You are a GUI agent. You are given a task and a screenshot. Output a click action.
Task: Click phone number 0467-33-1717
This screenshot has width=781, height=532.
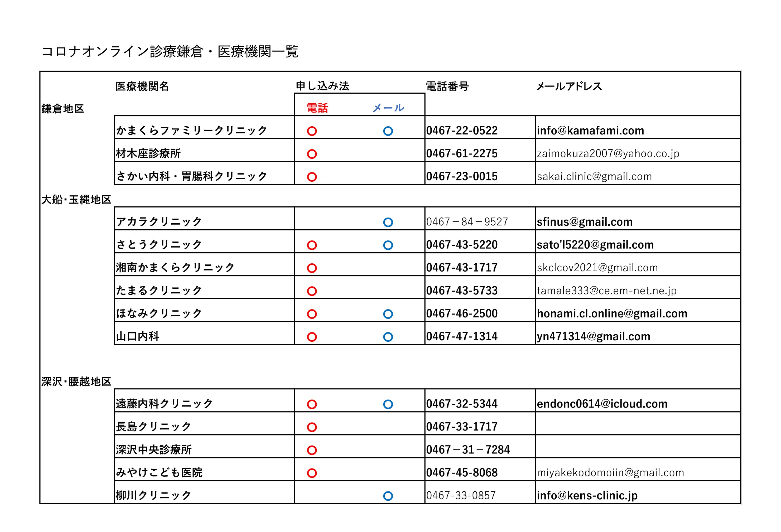coord(461,427)
